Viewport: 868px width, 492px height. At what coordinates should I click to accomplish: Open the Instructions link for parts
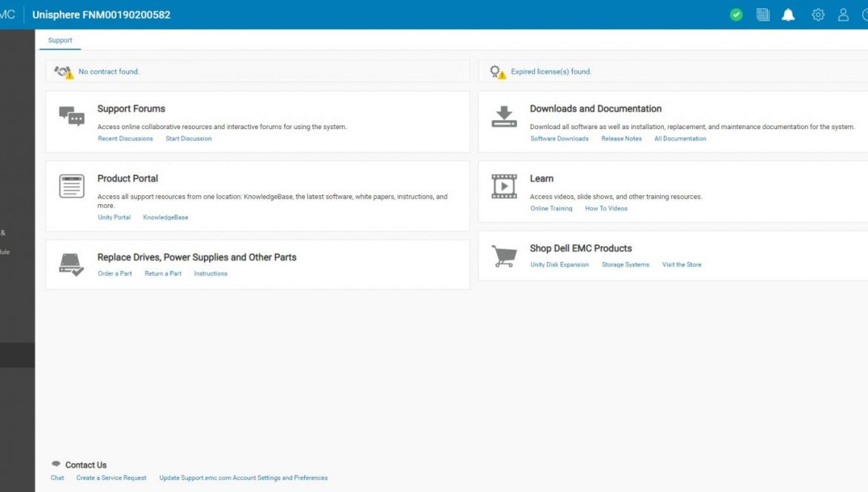pyautogui.click(x=211, y=273)
